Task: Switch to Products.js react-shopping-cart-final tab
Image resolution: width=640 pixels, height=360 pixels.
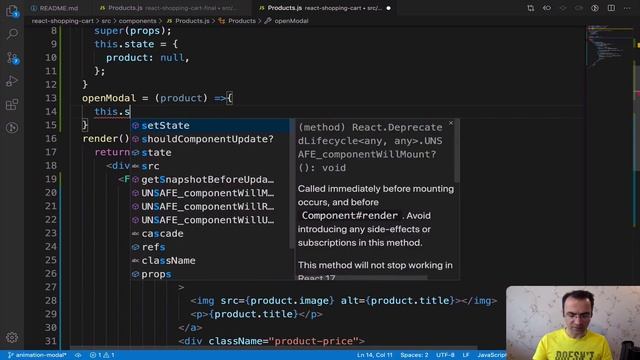Action: 171,8
